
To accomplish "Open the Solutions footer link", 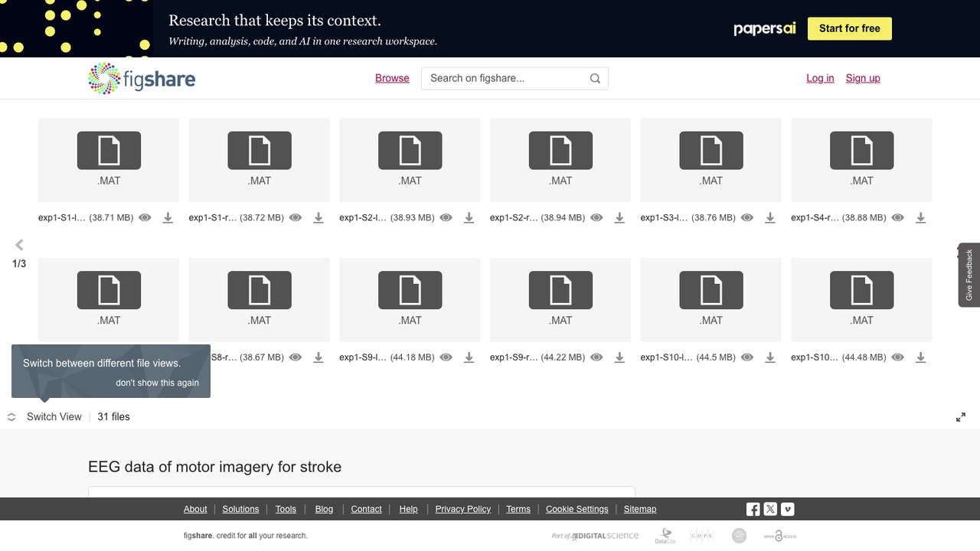I will point(240,509).
